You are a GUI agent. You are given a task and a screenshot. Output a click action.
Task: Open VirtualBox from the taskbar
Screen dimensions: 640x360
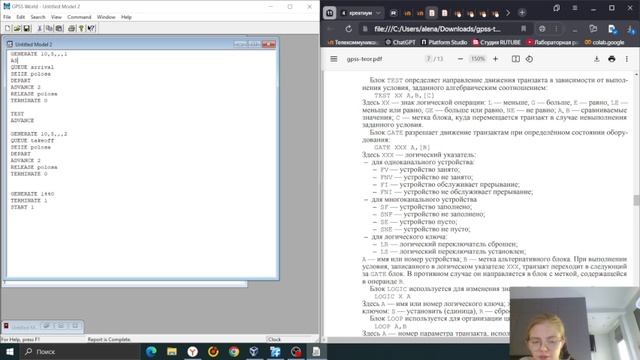tap(254, 351)
